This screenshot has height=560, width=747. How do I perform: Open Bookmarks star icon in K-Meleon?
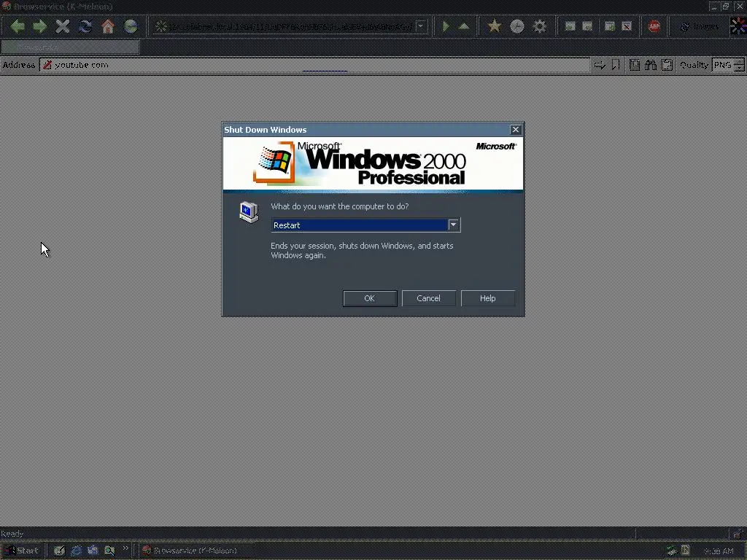click(495, 26)
